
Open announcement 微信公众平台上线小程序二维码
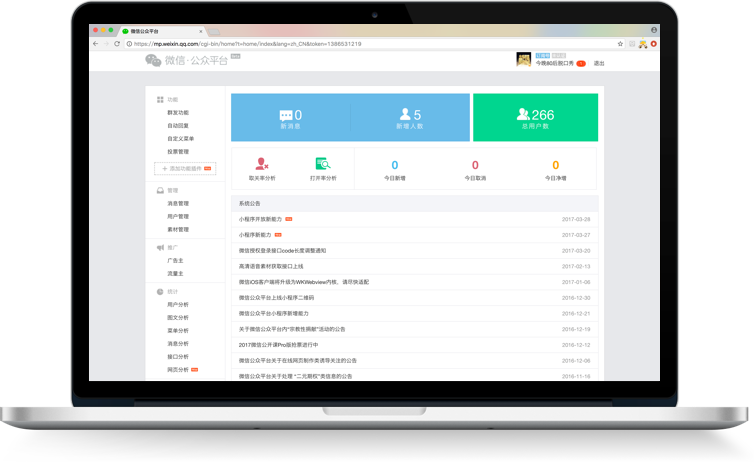point(276,298)
